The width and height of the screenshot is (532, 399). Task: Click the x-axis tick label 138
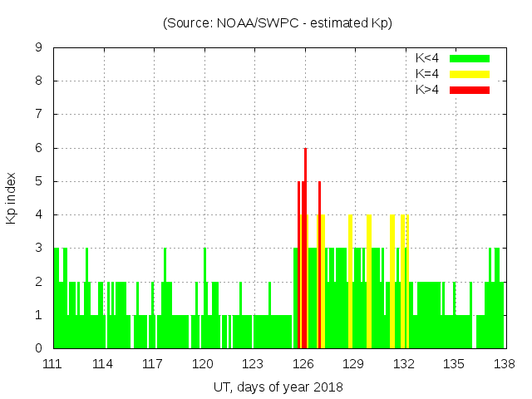(504, 363)
